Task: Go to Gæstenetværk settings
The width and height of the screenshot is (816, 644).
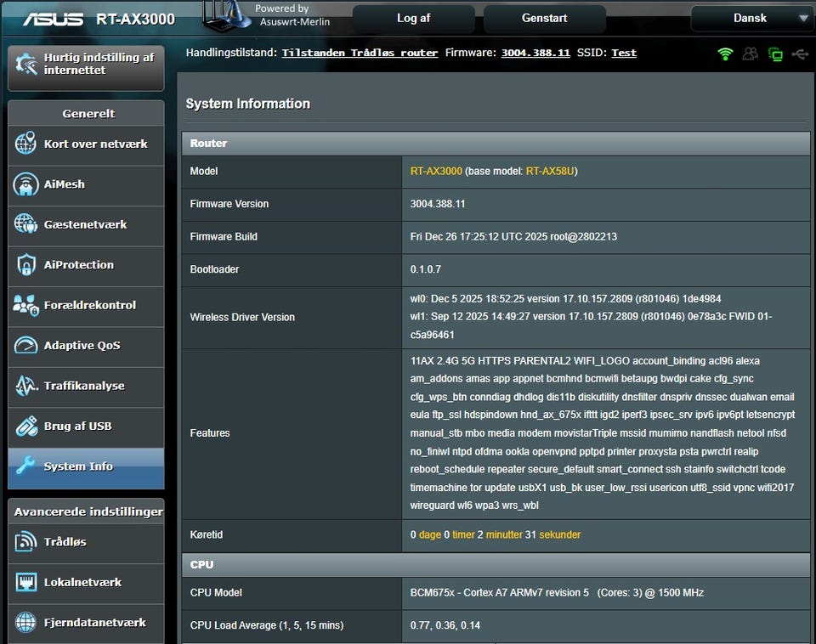Action: click(x=86, y=225)
